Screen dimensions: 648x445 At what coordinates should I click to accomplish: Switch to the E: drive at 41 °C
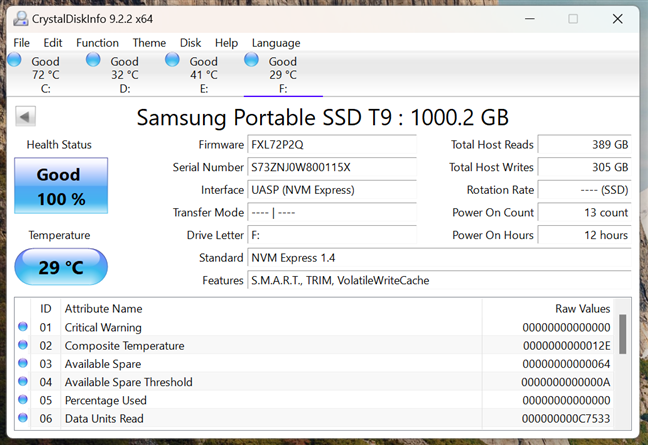203,75
